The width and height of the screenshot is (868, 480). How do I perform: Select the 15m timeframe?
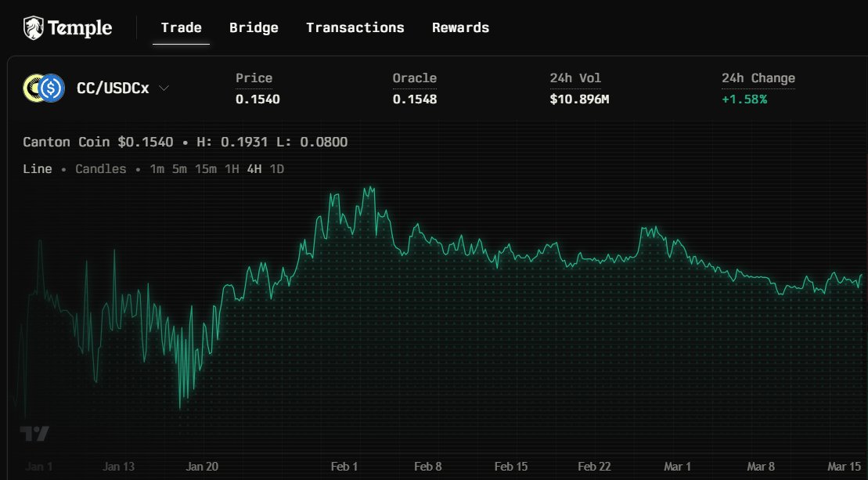click(205, 169)
